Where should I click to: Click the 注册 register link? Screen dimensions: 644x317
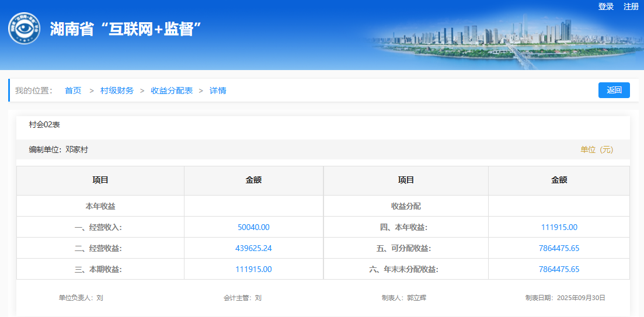631,6
